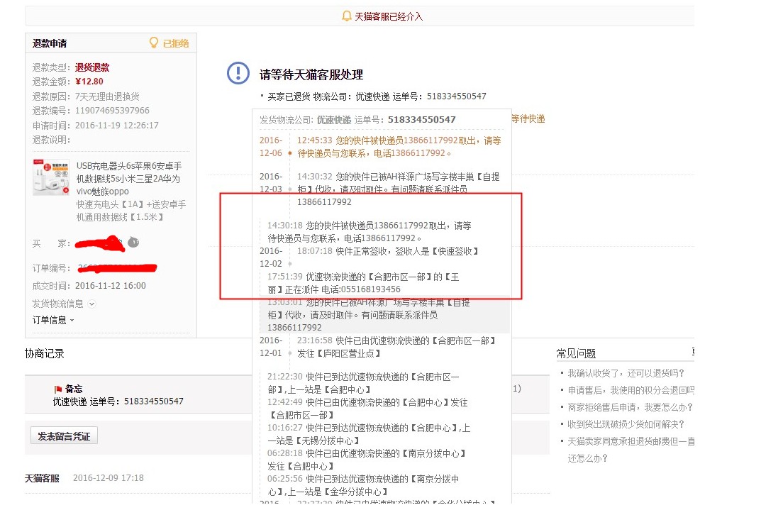Click the 协商记录 section heading
The height and width of the screenshot is (532, 761).
[44, 353]
